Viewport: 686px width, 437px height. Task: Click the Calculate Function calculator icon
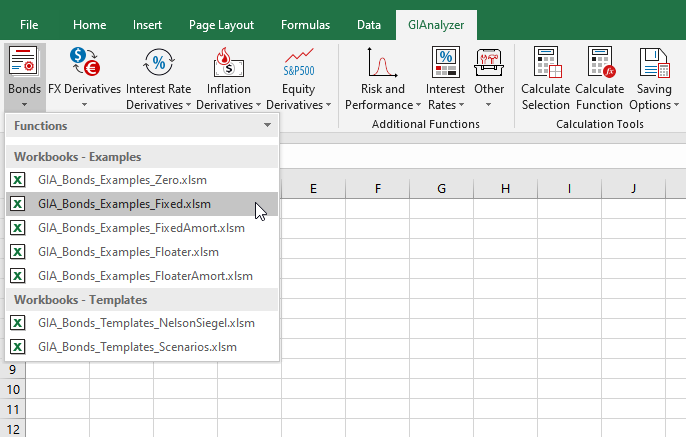click(602, 62)
